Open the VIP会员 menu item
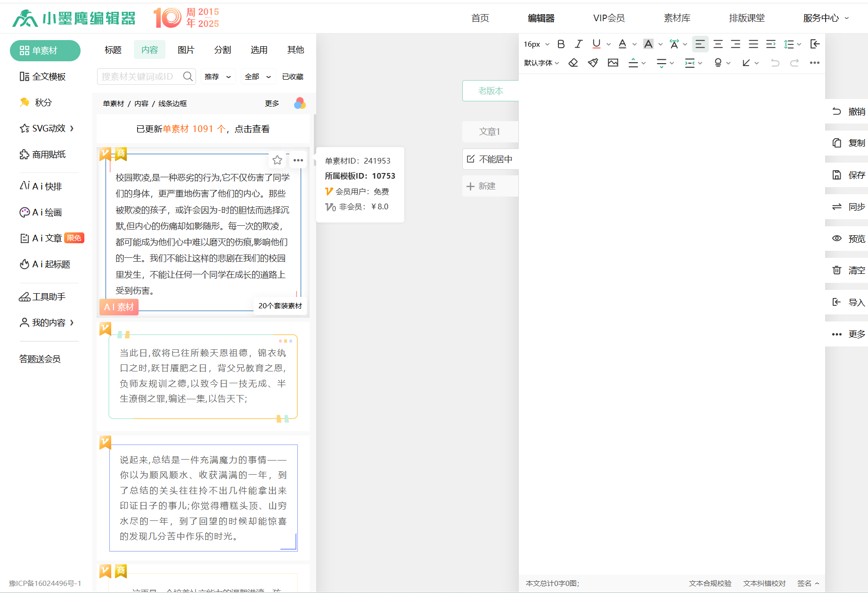868x593 pixels. pos(608,18)
